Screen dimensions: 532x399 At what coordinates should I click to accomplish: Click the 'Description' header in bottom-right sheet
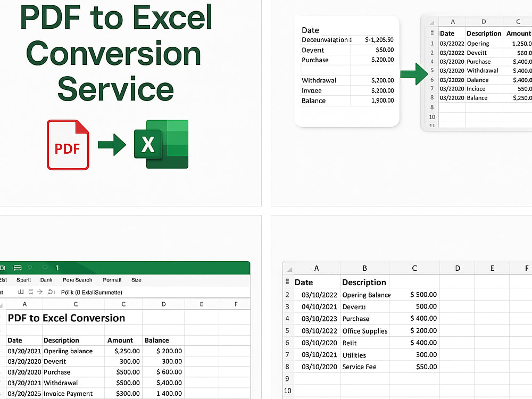tap(364, 282)
